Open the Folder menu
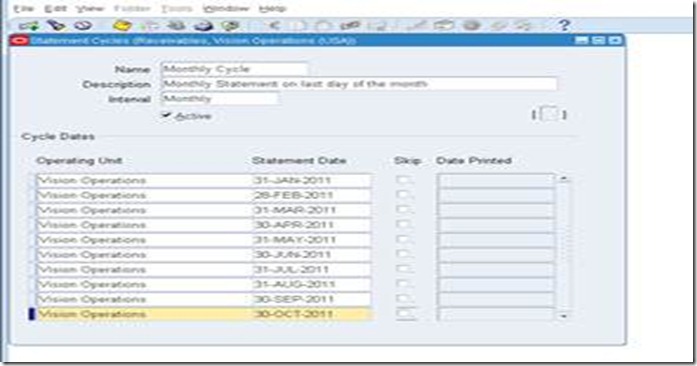 pyautogui.click(x=132, y=8)
